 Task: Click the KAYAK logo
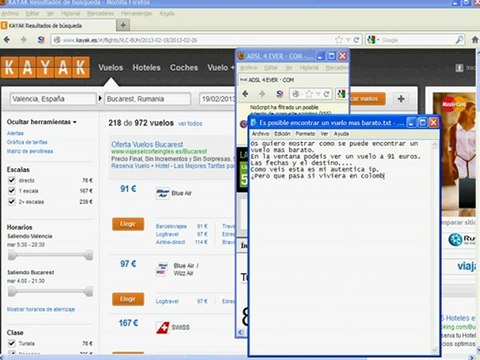[x=45, y=67]
